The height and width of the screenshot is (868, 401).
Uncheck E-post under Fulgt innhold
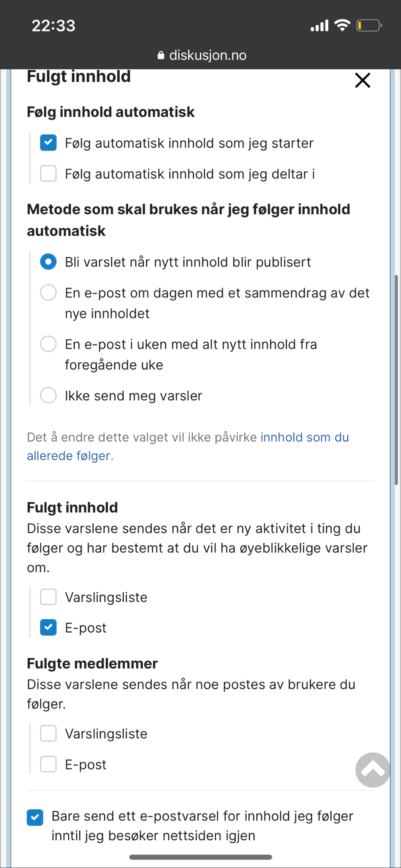click(48, 627)
